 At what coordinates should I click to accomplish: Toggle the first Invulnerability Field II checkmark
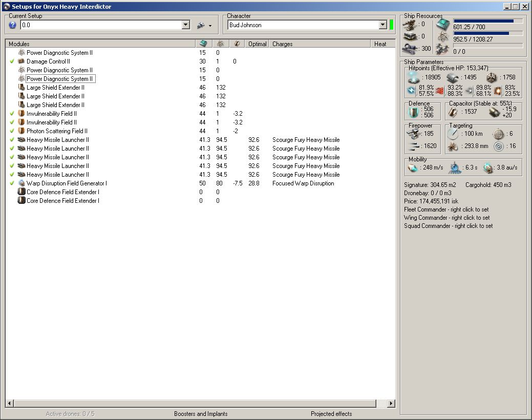point(12,114)
